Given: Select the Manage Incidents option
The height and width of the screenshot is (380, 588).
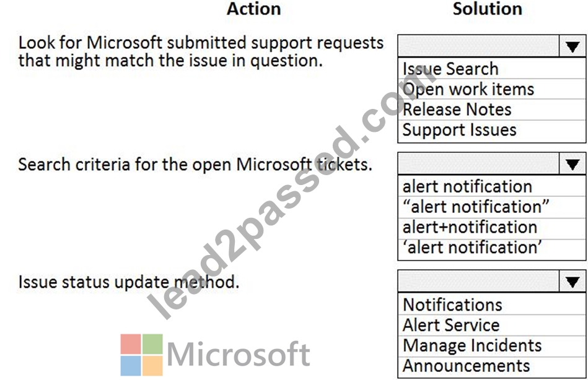Looking at the screenshot, I should coord(491,345).
